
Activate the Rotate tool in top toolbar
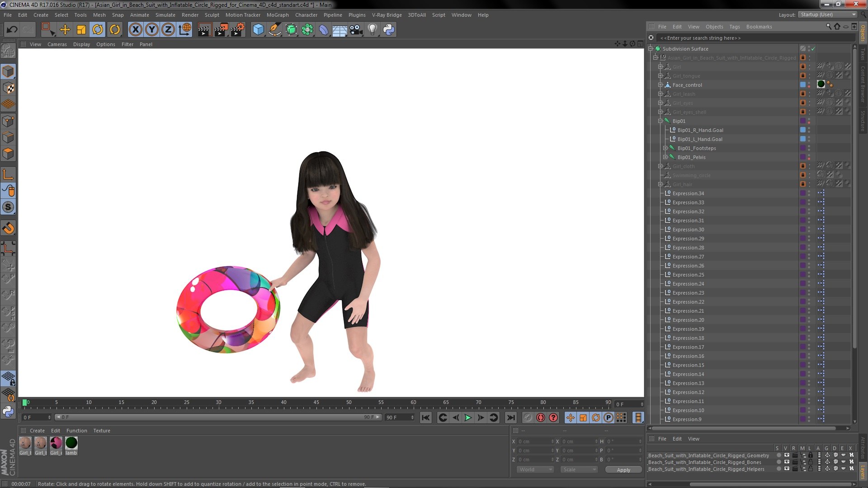(x=98, y=30)
